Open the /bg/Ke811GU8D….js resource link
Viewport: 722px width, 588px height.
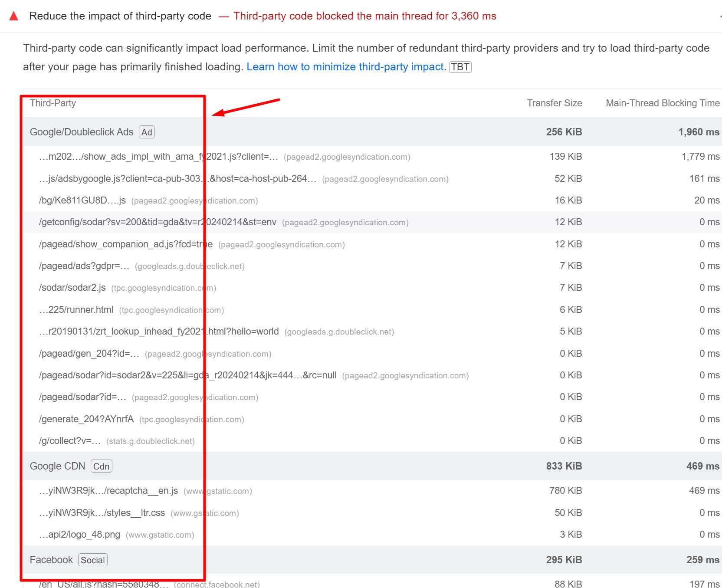point(82,200)
